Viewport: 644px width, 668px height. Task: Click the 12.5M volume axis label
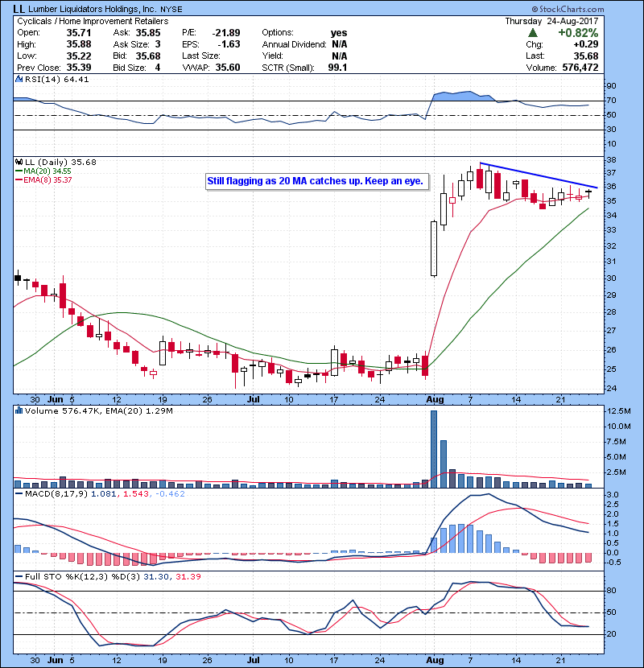click(619, 411)
